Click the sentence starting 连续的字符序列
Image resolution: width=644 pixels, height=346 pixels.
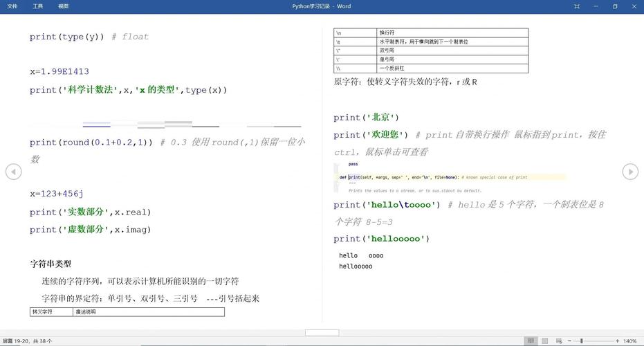pos(140,282)
